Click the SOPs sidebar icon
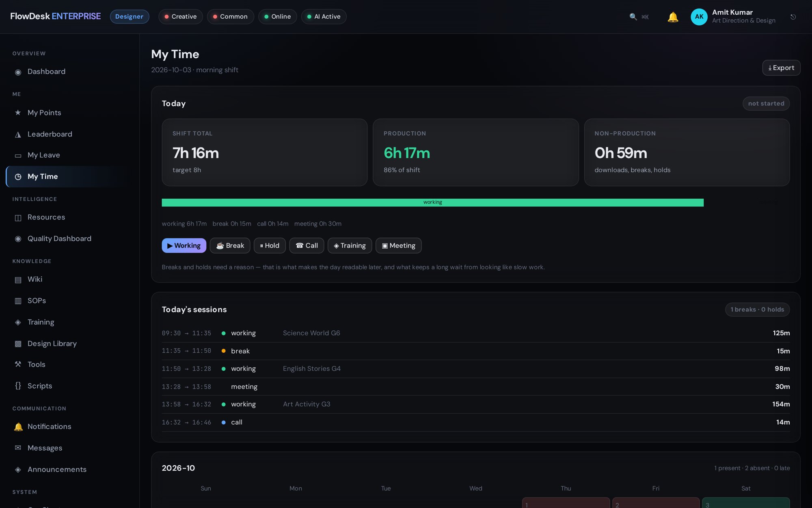The image size is (812, 508). pos(18,301)
